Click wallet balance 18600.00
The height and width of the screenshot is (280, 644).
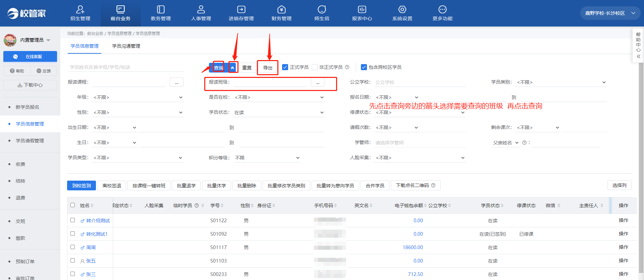(413, 247)
